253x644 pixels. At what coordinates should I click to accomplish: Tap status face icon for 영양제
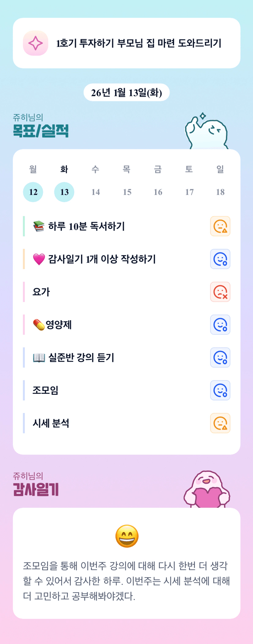click(220, 325)
